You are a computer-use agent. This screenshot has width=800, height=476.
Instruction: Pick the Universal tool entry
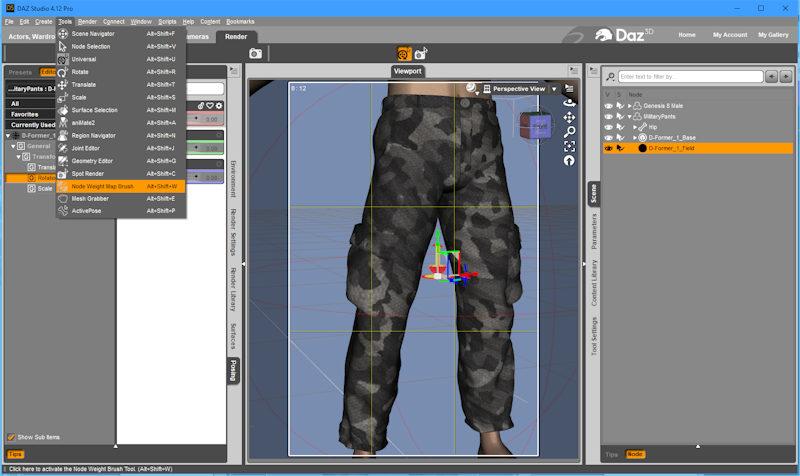tap(121, 59)
